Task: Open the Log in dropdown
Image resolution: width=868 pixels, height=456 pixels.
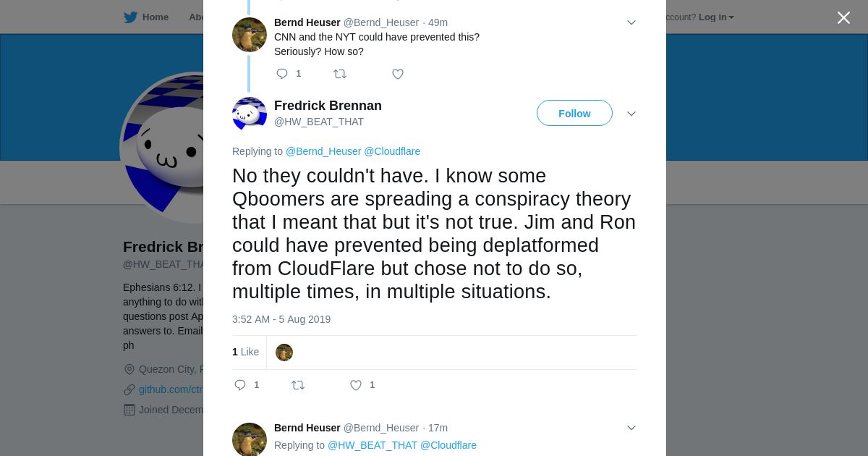Action: [715, 17]
